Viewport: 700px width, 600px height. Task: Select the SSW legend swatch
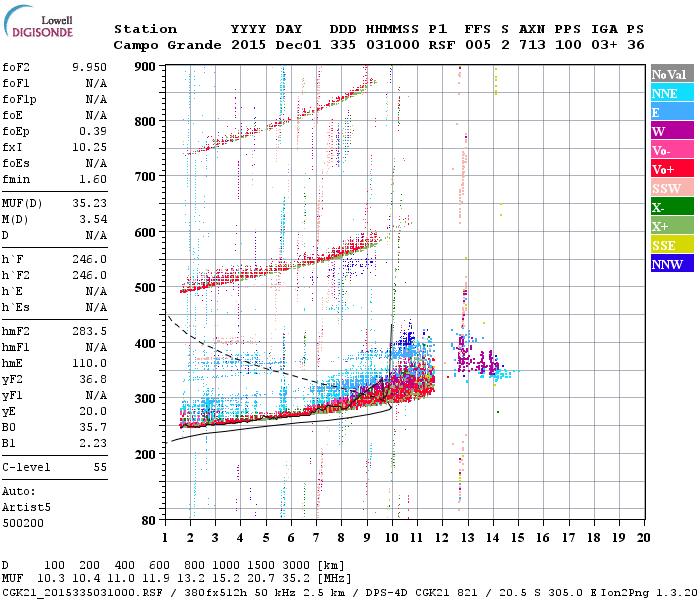672,188
